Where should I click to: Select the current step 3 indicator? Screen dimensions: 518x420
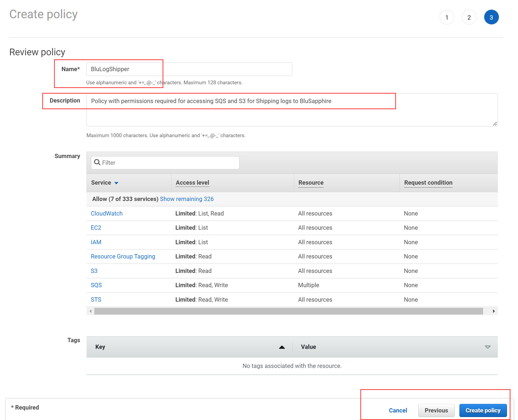pos(491,17)
